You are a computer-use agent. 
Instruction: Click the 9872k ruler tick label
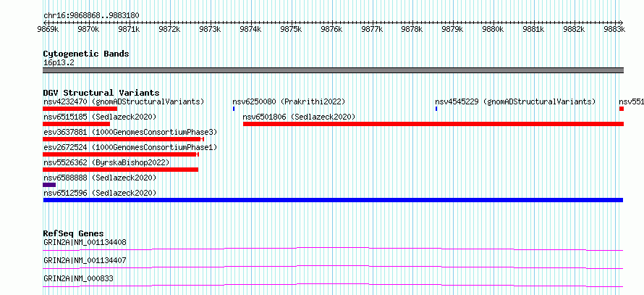point(169,29)
